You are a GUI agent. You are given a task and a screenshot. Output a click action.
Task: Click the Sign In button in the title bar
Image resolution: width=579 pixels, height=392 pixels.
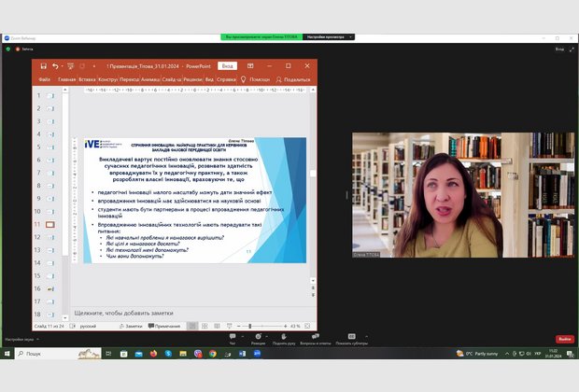tap(227, 65)
